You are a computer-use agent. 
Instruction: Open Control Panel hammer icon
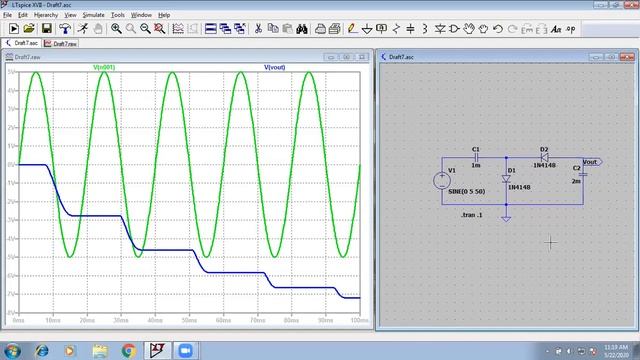64,29
